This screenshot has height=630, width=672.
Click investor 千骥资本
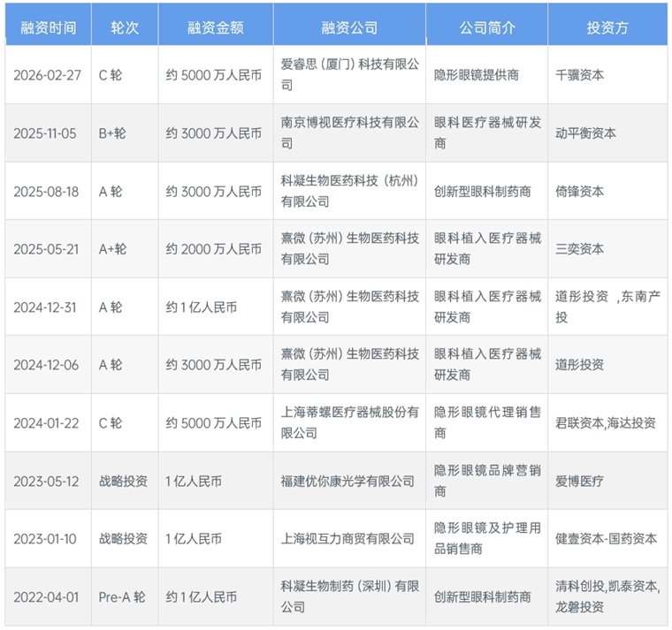(x=579, y=75)
